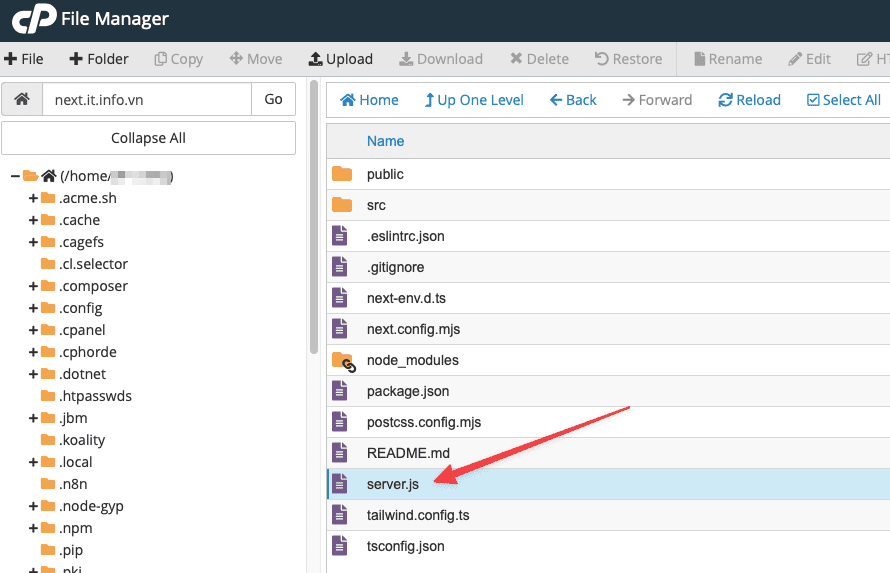Click Select All
The height and width of the screenshot is (573, 890).
point(844,100)
